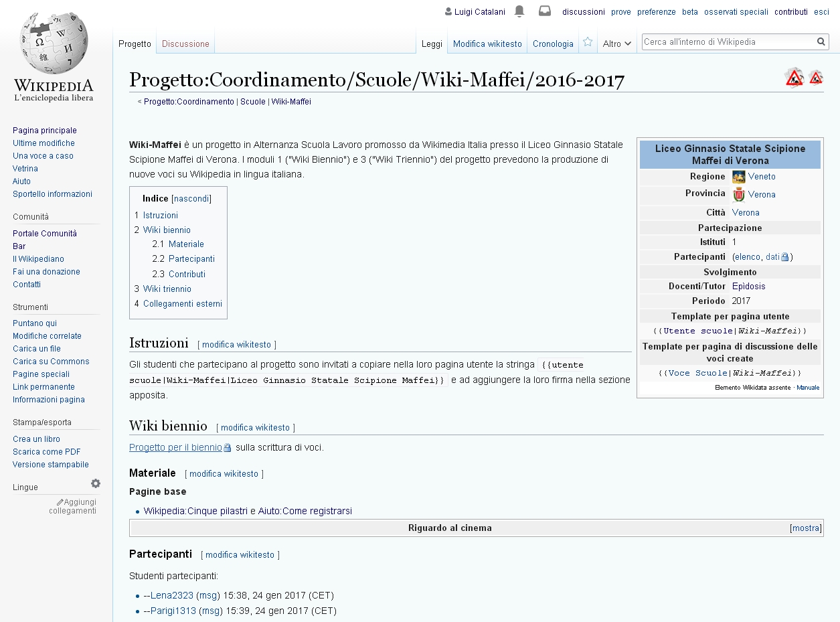Open 'Ultime modifiche' in the sidebar
The width and height of the screenshot is (840, 622).
pos(44,143)
